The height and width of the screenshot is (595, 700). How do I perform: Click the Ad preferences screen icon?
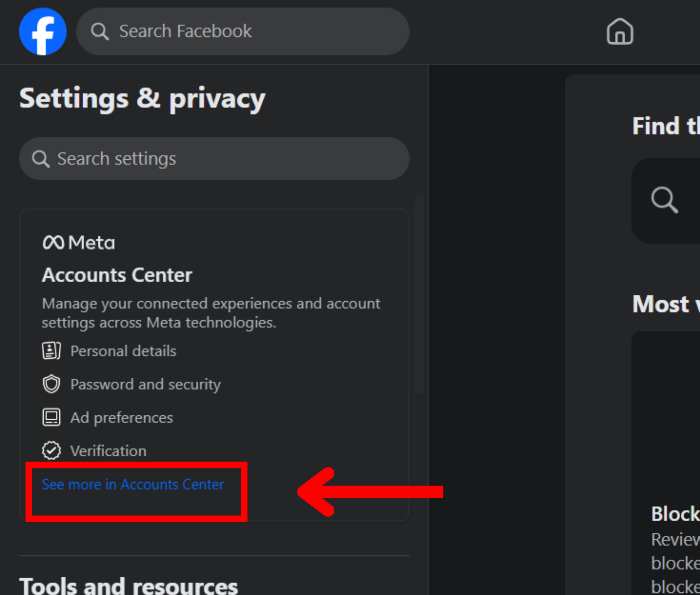[51, 417]
